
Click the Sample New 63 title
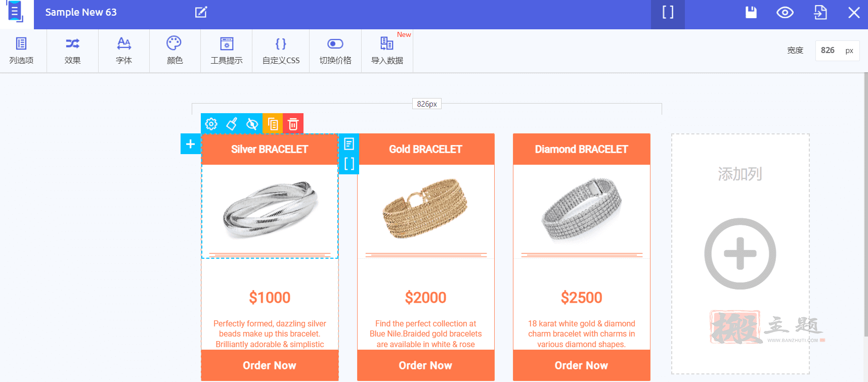coord(81,12)
